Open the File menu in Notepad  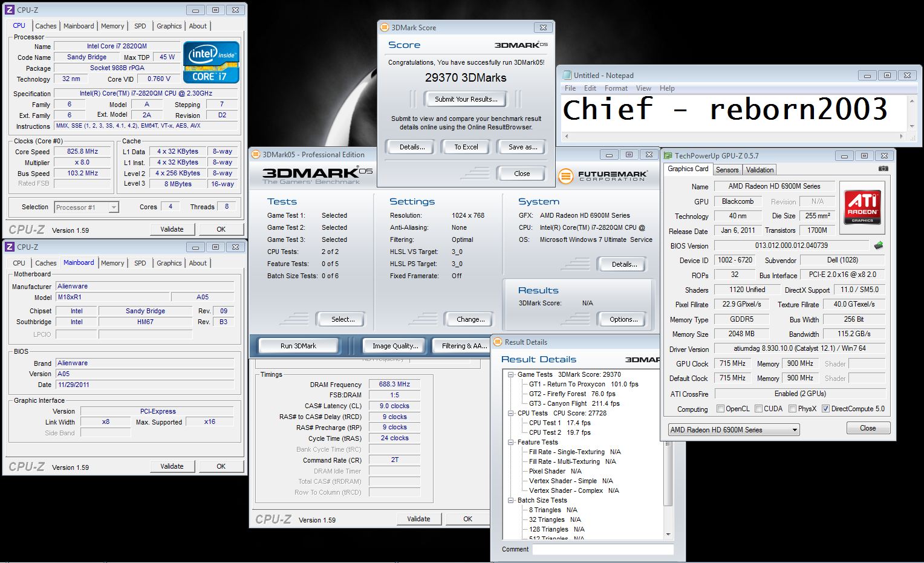[570, 88]
